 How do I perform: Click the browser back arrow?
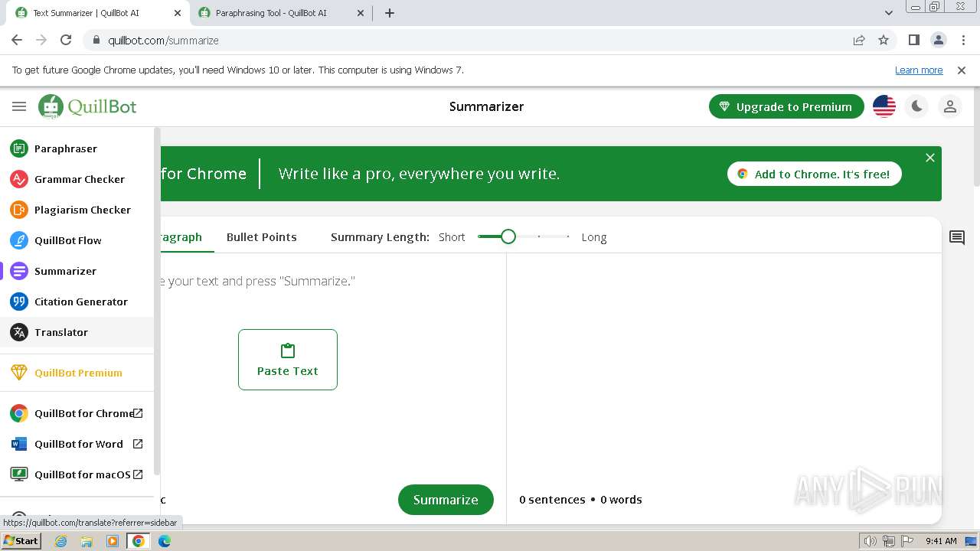pyautogui.click(x=17, y=41)
